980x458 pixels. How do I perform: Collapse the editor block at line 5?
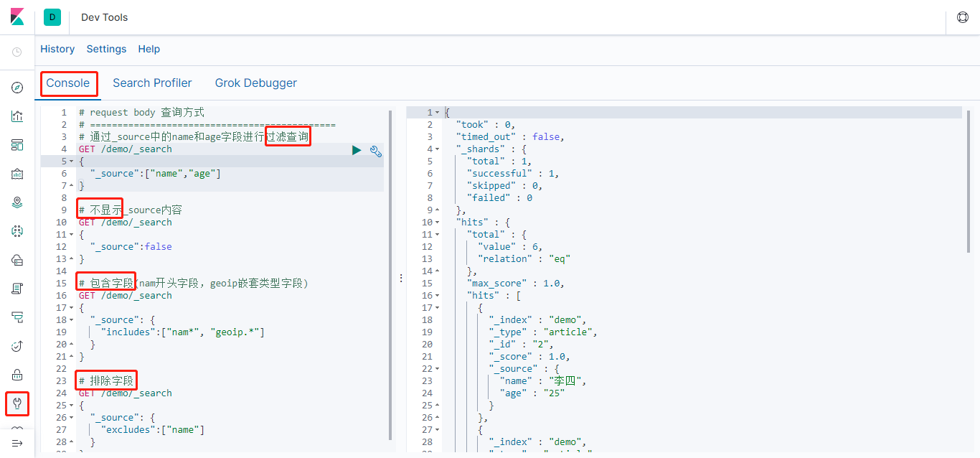point(71,162)
